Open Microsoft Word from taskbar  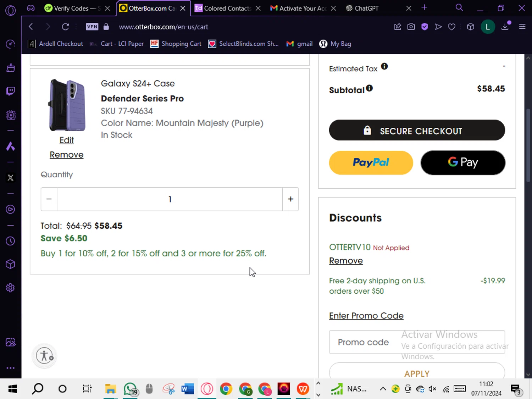click(188, 389)
